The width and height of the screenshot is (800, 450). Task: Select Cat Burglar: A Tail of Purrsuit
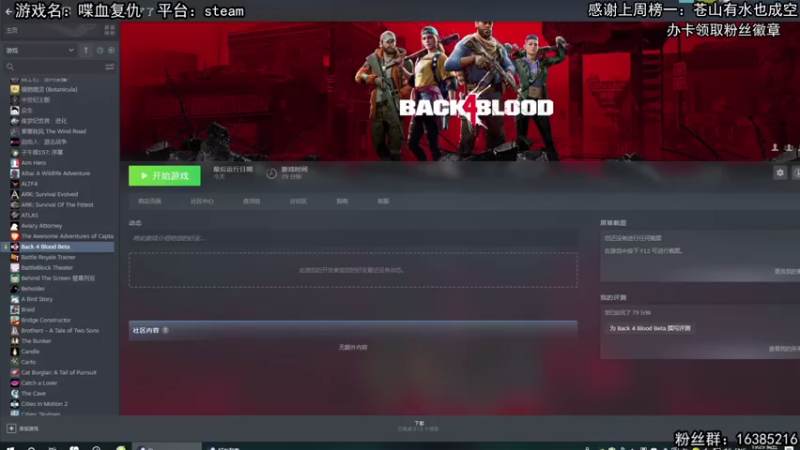[x=59, y=372]
